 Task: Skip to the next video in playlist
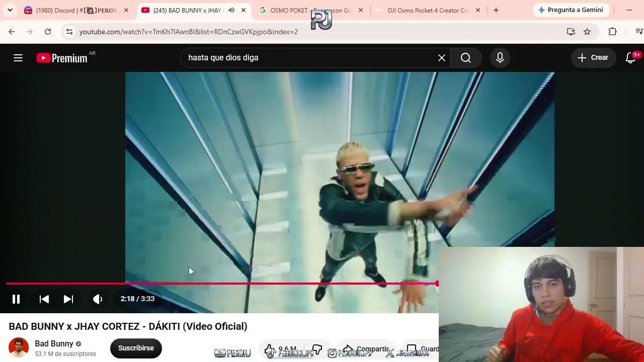[x=68, y=299]
